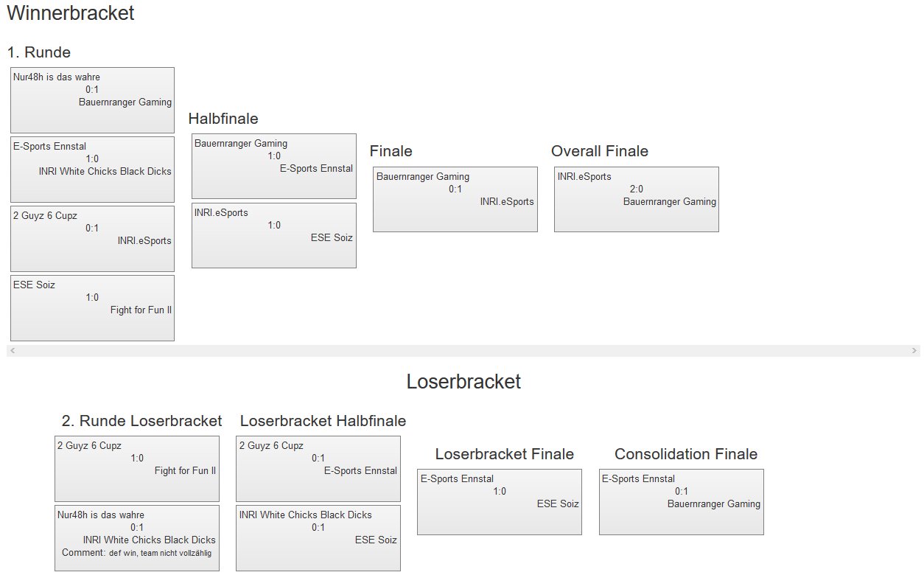The width and height of the screenshot is (924, 575).
Task: Open the first-round match starting with E-Sports Ennstal
Action: [x=92, y=170]
